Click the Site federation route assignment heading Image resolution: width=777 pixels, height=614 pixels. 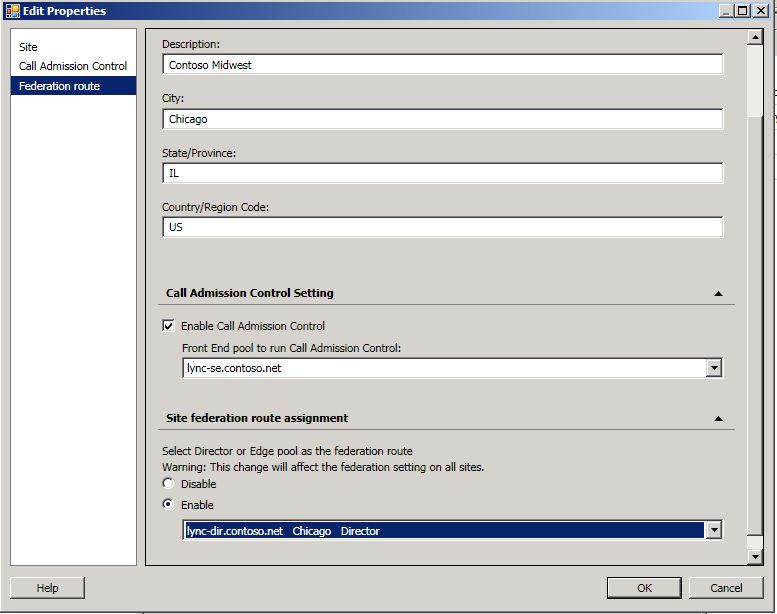coord(257,418)
